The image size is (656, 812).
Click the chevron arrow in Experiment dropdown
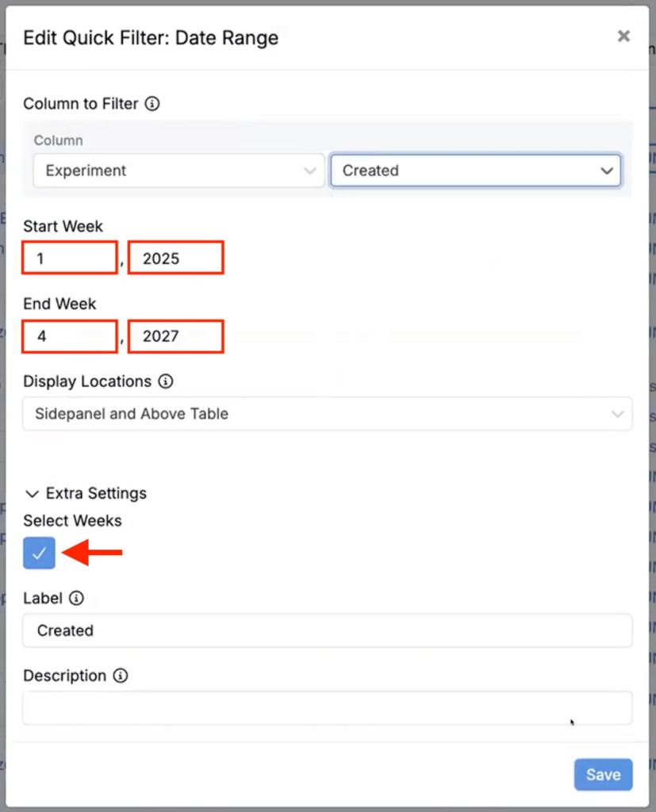pos(310,170)
